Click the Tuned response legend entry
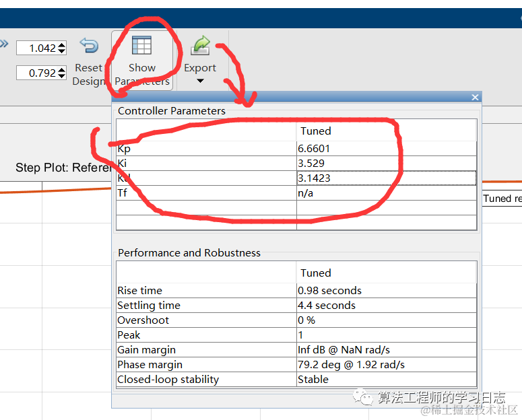The image size is (522, 420). [502, 199]
